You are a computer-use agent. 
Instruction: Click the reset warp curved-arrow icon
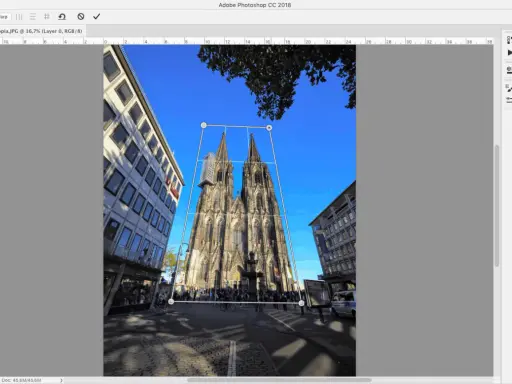coord(62,17)
